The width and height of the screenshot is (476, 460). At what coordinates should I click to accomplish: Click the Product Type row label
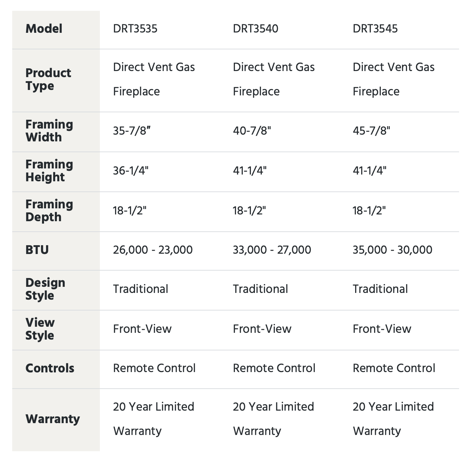coord(48,79)
